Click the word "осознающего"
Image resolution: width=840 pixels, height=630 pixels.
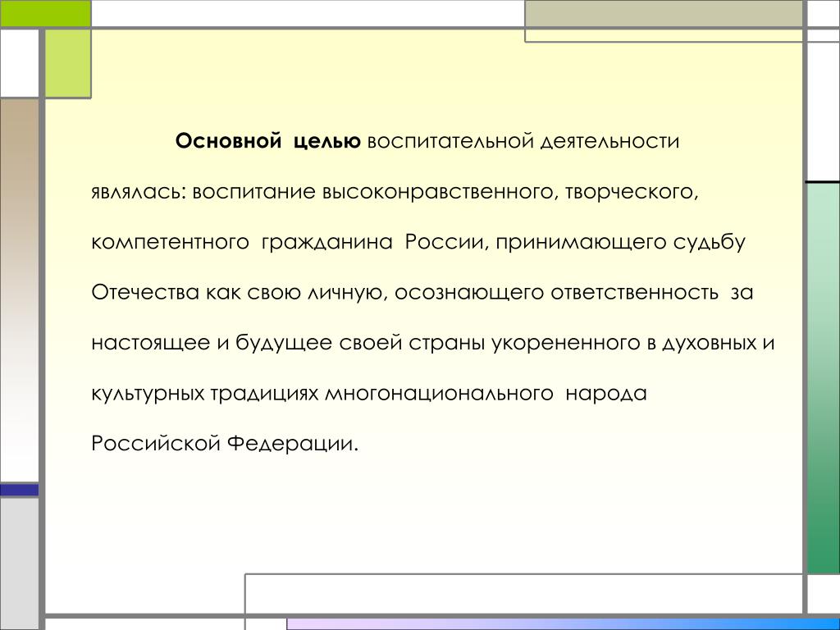coord(469,293)
